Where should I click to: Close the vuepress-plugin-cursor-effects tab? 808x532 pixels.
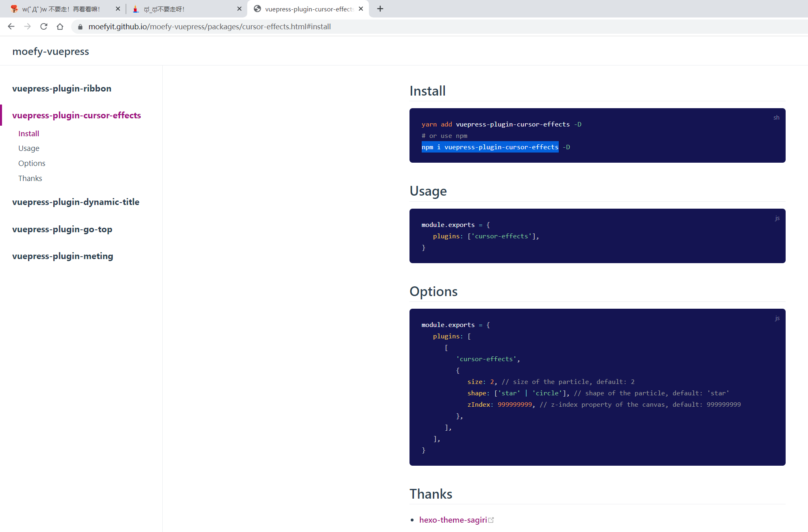point(361,9)
